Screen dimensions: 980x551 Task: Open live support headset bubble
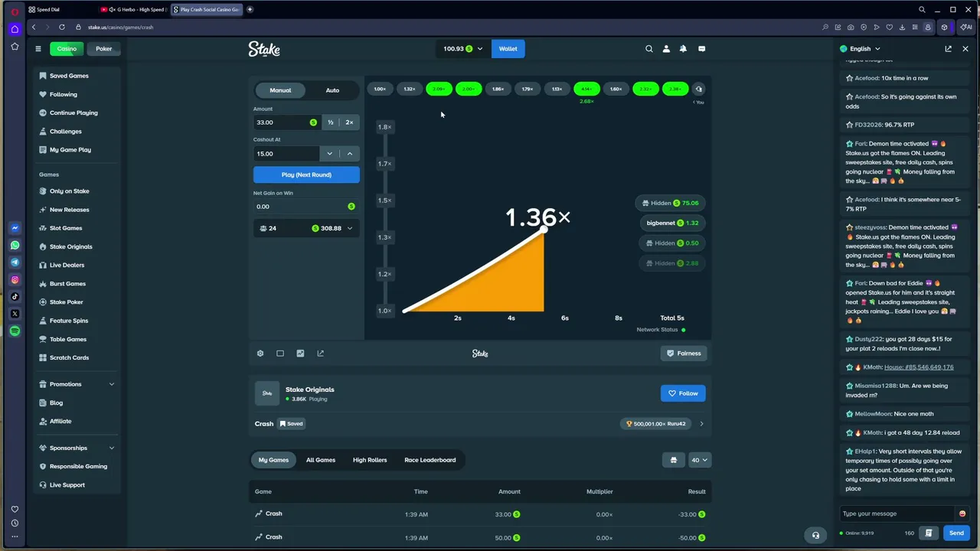[815, 535]
